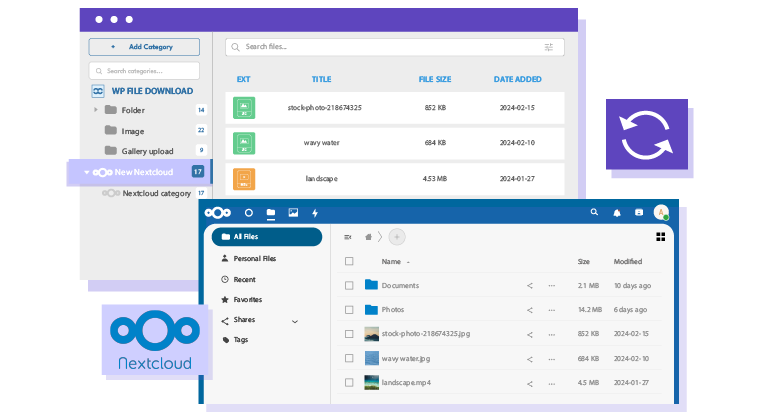Open Shares in Nextcloud sidebar
The height and width of the screenshot is (420, 760).
(244, 320)
